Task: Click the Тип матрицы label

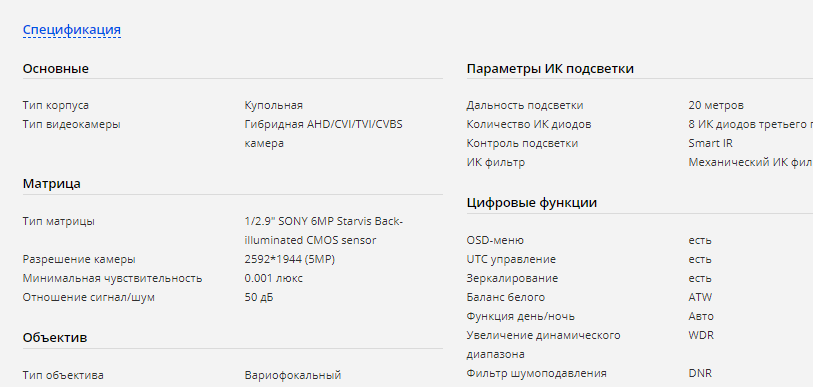Action: [59, 222]
